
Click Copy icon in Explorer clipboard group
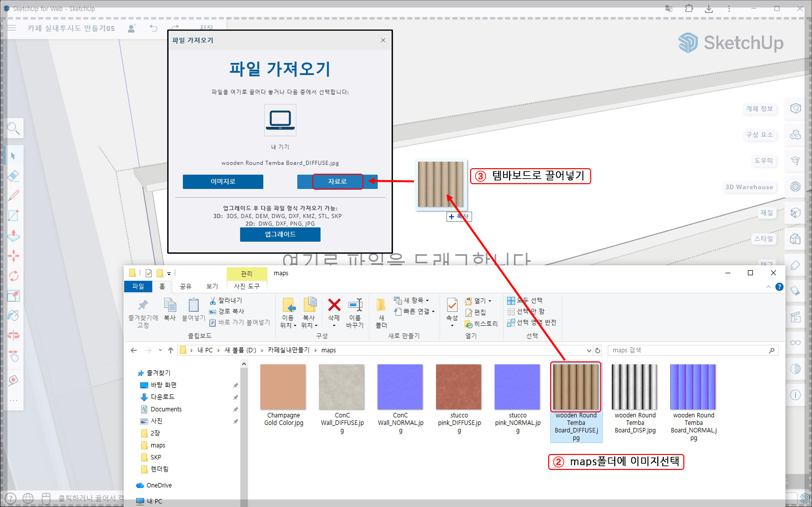click(x=170, y=305)
